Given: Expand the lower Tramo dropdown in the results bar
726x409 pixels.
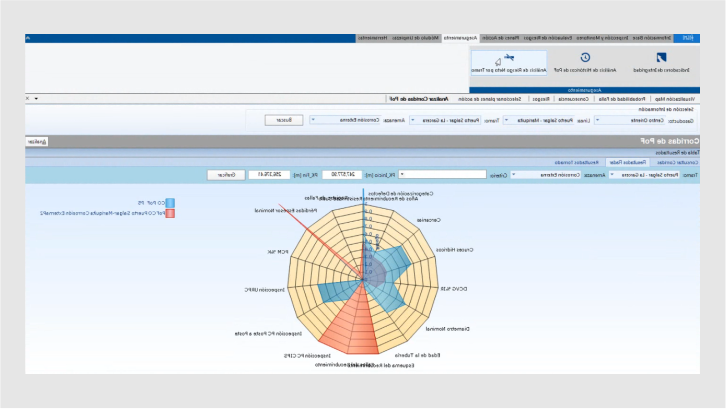Looking at the screenshot, I should tap(612, 175).
